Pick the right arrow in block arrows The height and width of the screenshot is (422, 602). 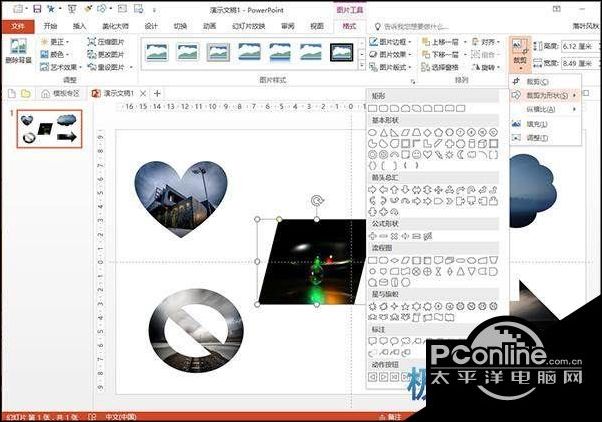pos(372,189)
